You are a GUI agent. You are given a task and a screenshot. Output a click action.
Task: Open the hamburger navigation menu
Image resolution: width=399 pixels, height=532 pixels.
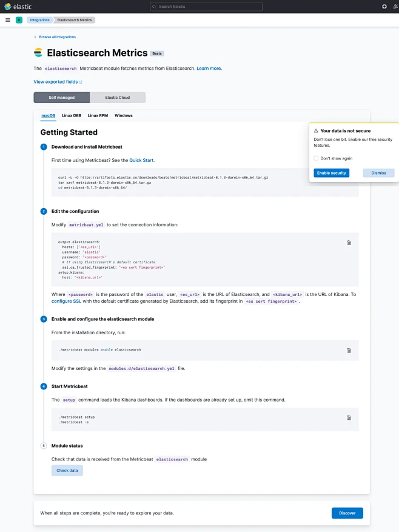pos(8,20)
